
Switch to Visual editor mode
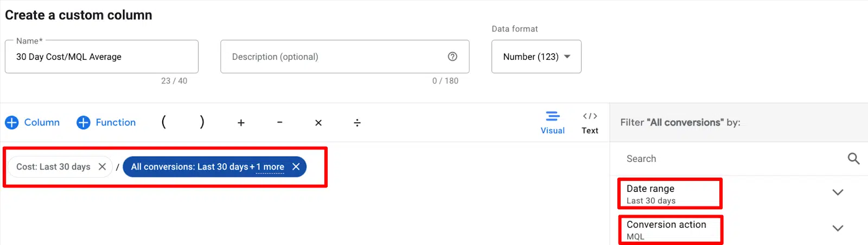[x=552, y=122]
